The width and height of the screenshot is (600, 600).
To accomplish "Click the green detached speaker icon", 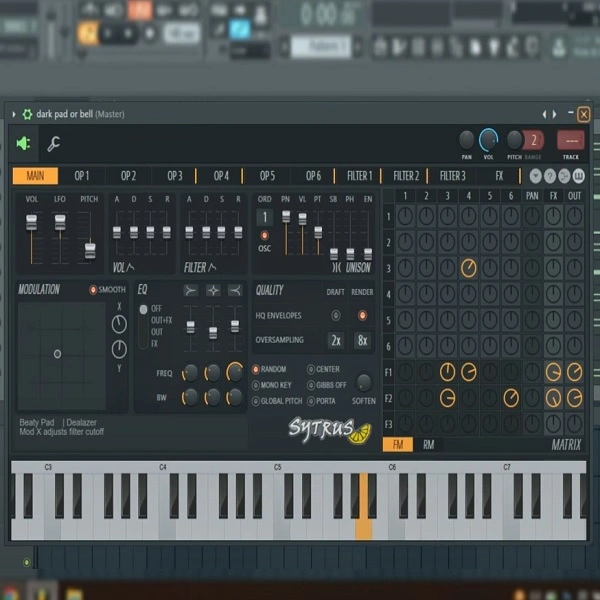I will tap(23, 143).
